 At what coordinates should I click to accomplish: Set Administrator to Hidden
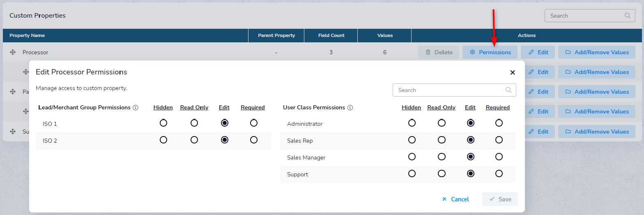click(412, 123)
